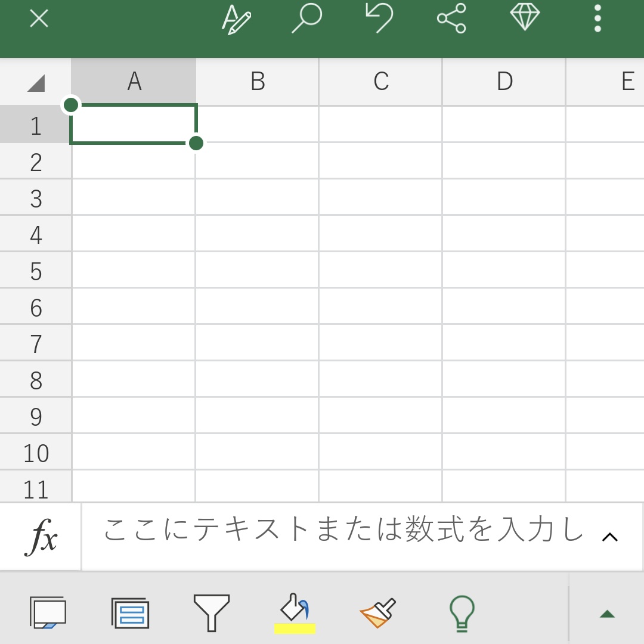Open the text editing ribbon (A with pencil)
The height and width of the screenshot is (644, 644).
coord(236,19)
